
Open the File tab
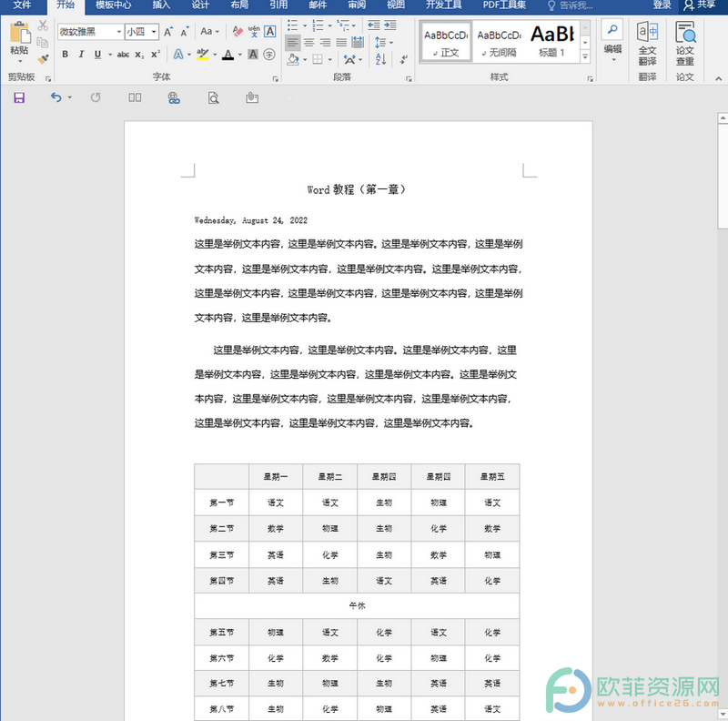(22, 5)
